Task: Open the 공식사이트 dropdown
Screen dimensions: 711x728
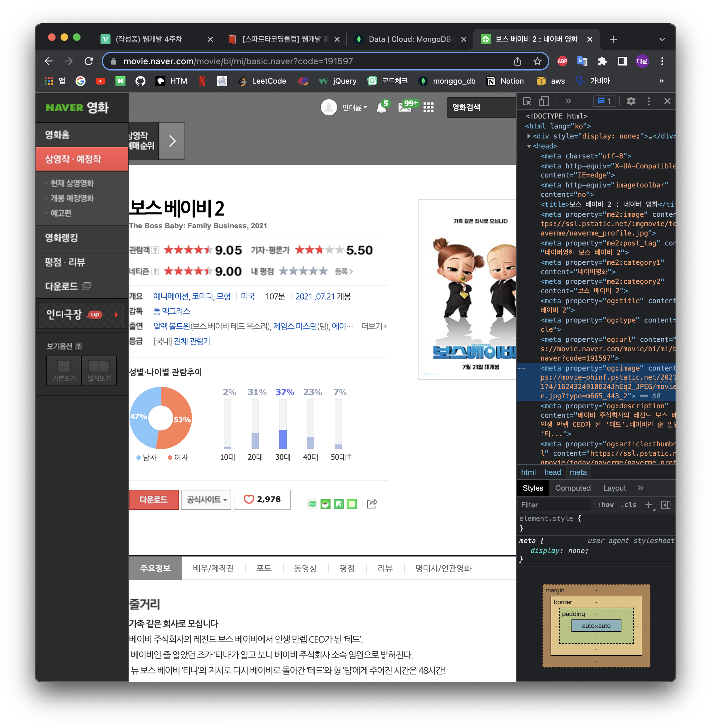Action: (x=206, y=499)
